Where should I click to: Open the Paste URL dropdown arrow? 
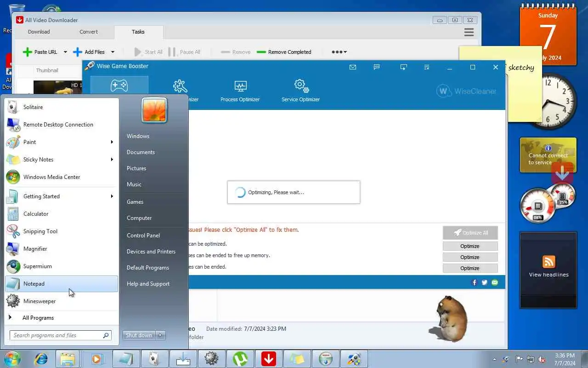coord(65,52)
